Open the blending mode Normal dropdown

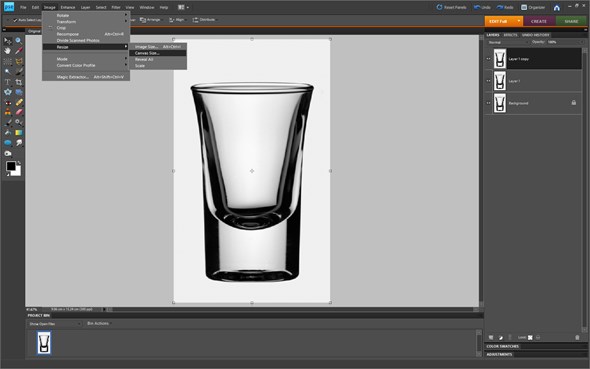[x=507, y=42]
